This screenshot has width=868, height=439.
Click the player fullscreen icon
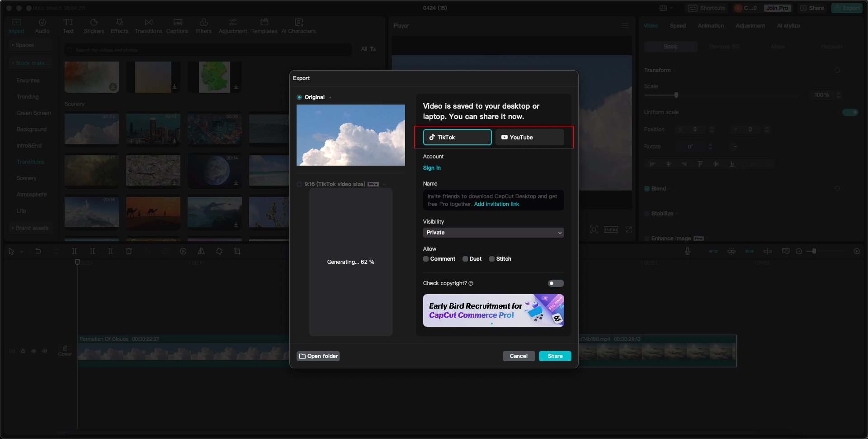point(629,229)
